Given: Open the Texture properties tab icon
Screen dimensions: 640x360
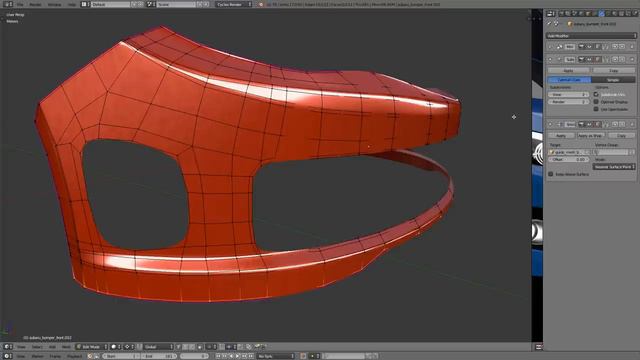Looking at the screenshot, I should coord(621,13).
